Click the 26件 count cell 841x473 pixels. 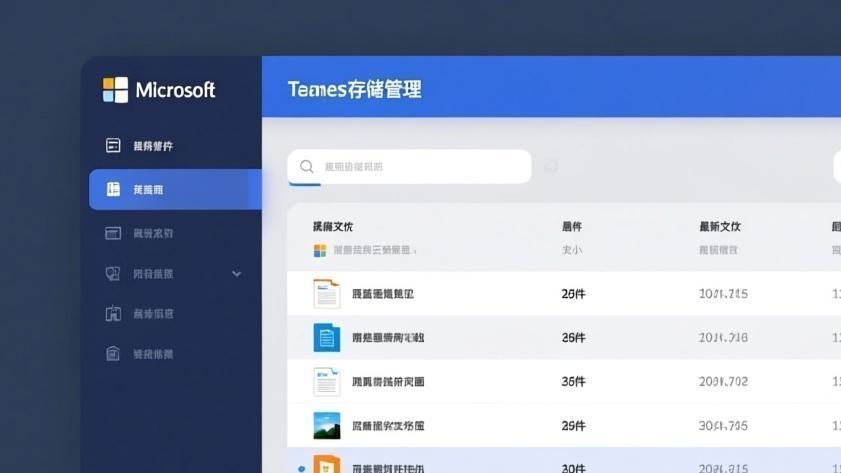[x=573, y=338]
